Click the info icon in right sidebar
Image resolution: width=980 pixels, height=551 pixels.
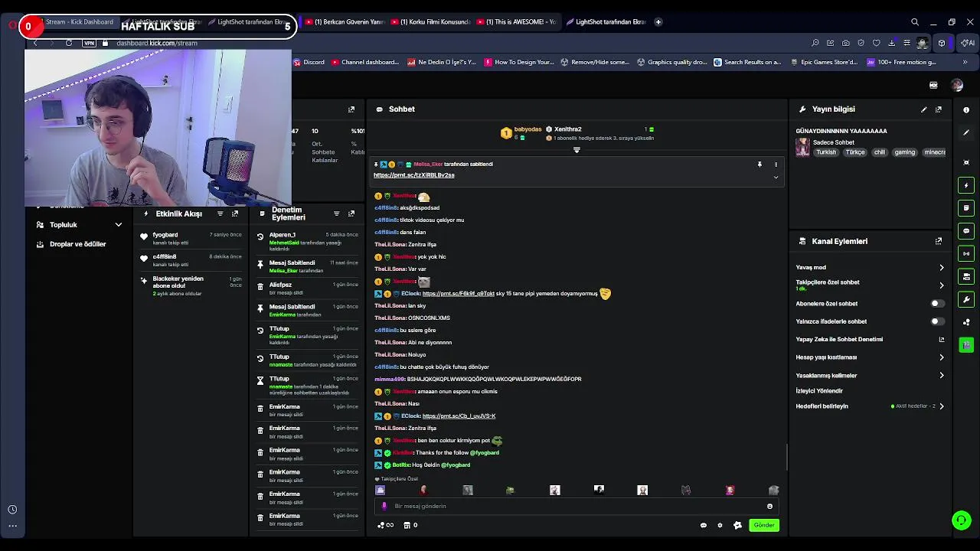(x=966, y=110)
